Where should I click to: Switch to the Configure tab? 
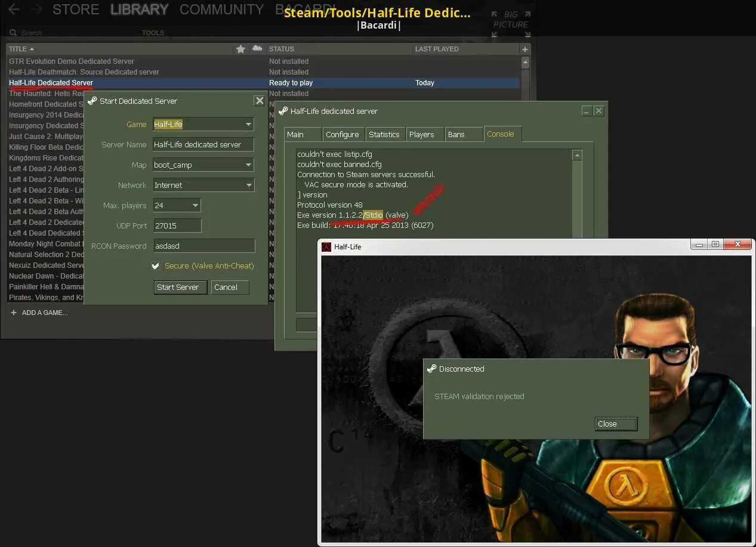(x=342, y=134)
